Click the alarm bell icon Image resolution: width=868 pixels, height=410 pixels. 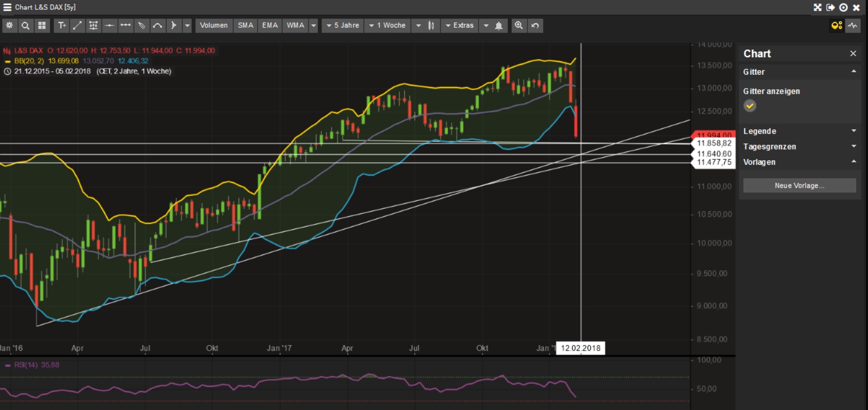point(499,26)
